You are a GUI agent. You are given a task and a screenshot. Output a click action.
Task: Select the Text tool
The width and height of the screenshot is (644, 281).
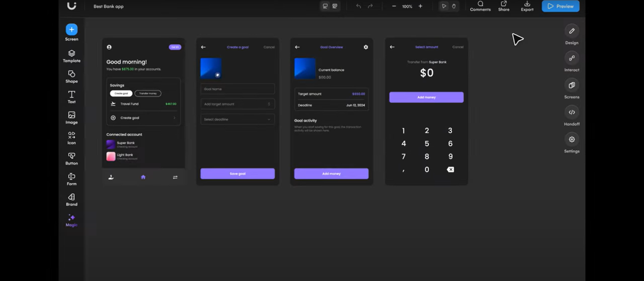72,97
